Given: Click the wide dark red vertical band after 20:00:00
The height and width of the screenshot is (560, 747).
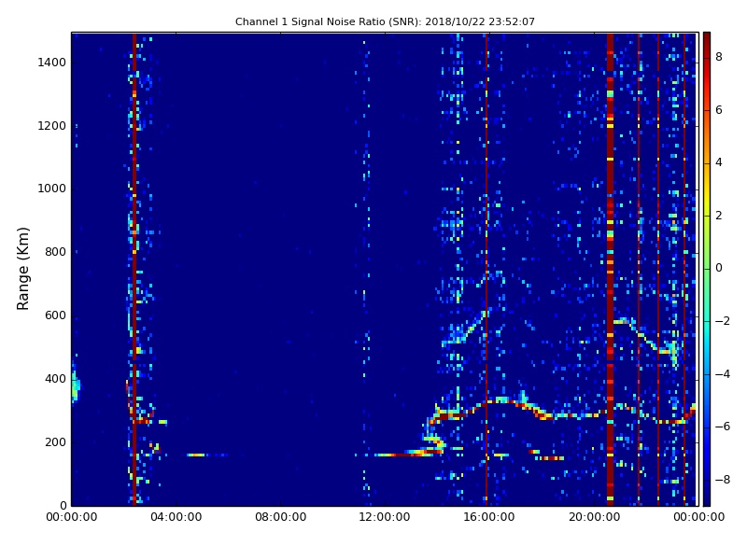Looking at the screenshot, I should click(x=611, y=269).
